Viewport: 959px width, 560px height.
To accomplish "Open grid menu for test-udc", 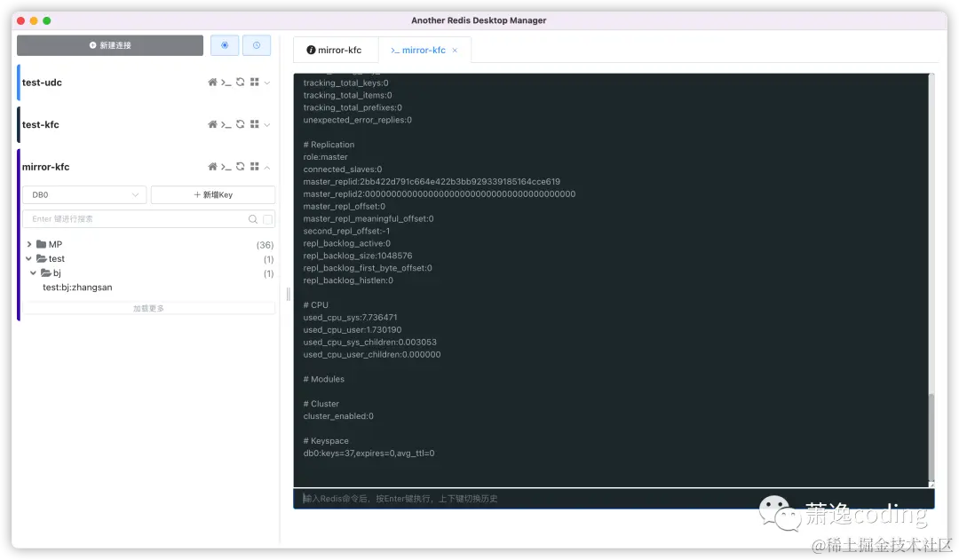I will click(255, 82).
